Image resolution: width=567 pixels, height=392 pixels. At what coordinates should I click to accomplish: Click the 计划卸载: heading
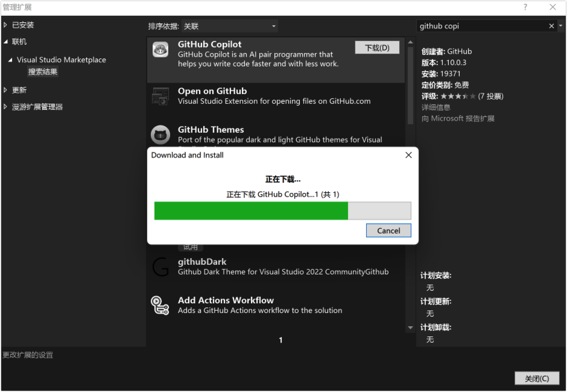pyautogui.click(x=436, y=327)
